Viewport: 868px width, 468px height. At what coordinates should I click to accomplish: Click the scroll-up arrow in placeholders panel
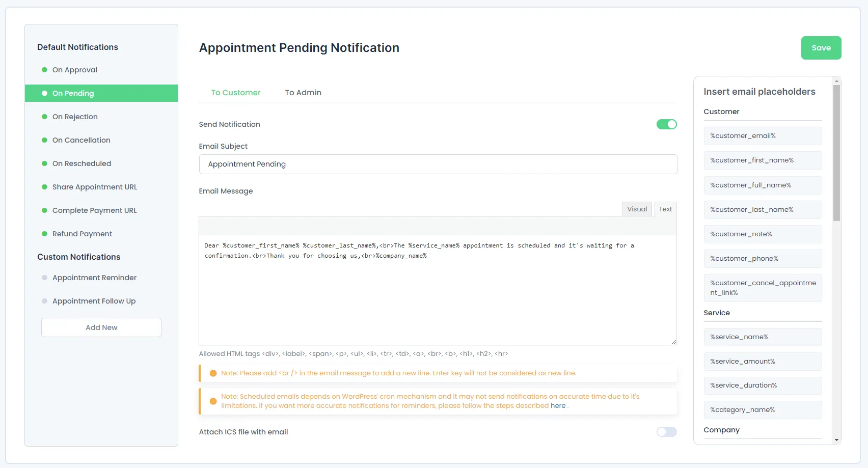(x=836, y=81)
